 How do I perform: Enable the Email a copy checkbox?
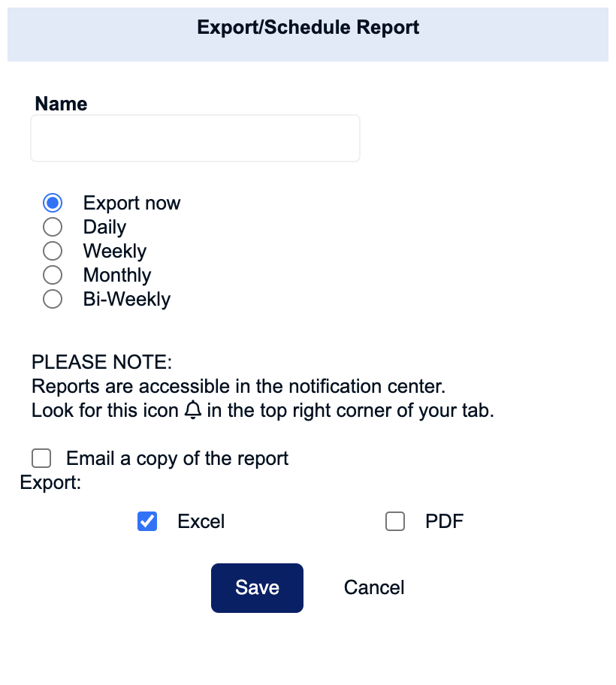[x=41, y=458]
